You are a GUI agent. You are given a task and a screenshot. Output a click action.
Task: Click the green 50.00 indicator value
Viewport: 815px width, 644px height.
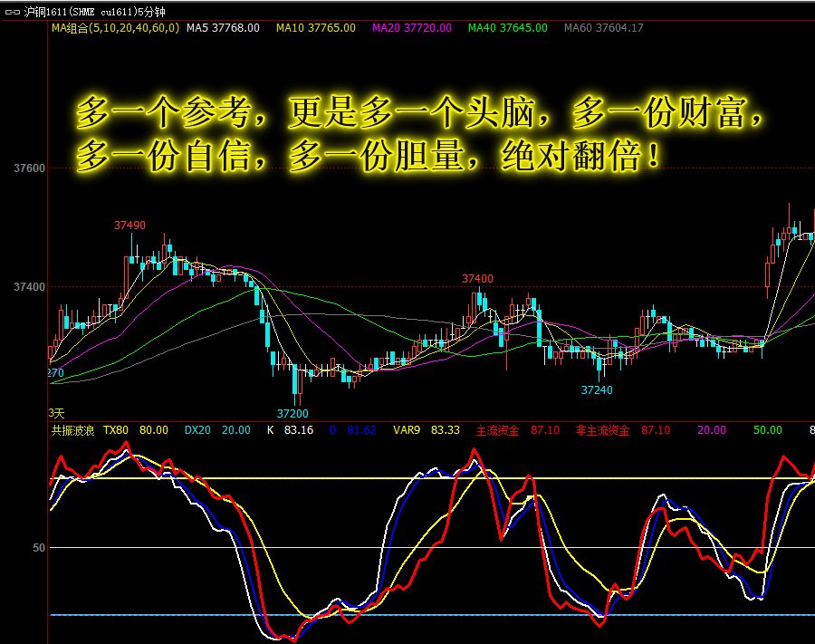tap(768, 430)
